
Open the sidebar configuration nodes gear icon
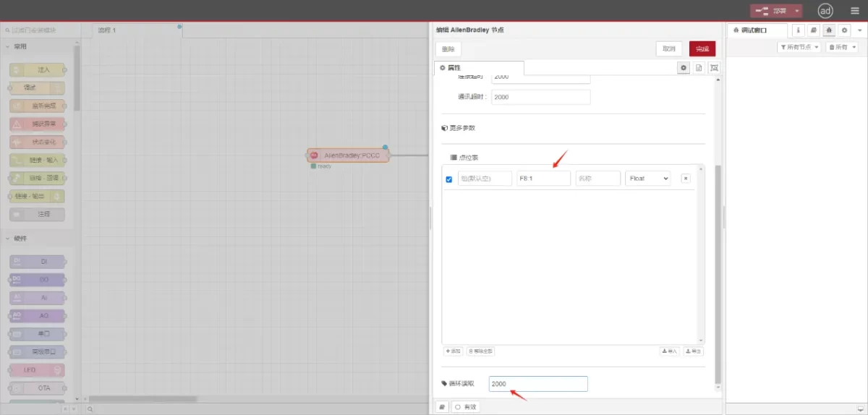pos(843,30)
